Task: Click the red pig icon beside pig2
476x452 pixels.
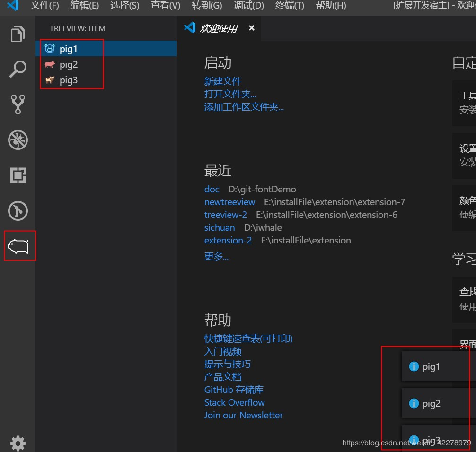Action: (x=50, y=64)
